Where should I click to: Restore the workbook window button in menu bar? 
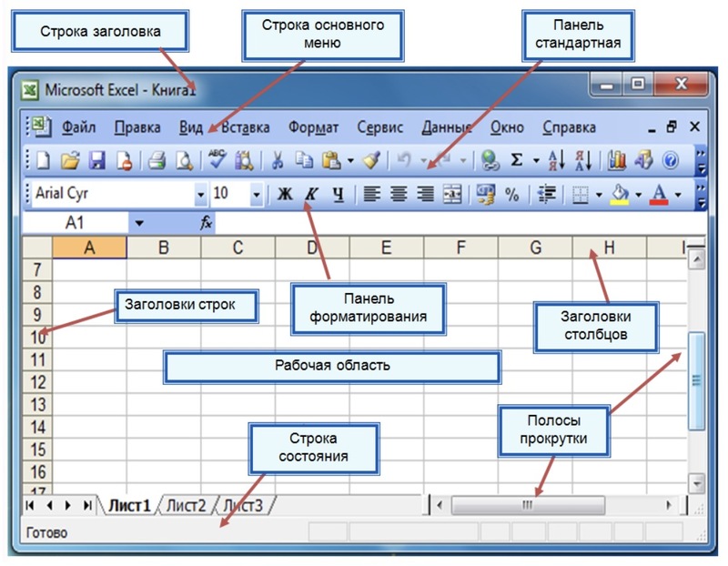(672, 126)
